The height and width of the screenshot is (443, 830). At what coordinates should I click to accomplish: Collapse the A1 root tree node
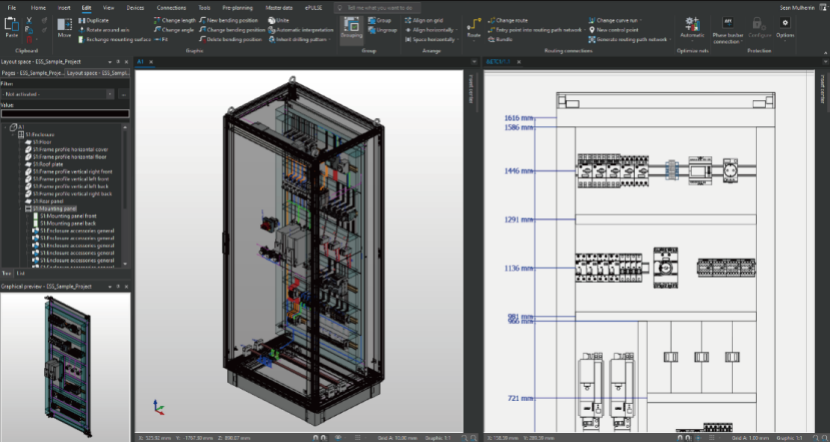pyautogui.click(x=6, y=127)
